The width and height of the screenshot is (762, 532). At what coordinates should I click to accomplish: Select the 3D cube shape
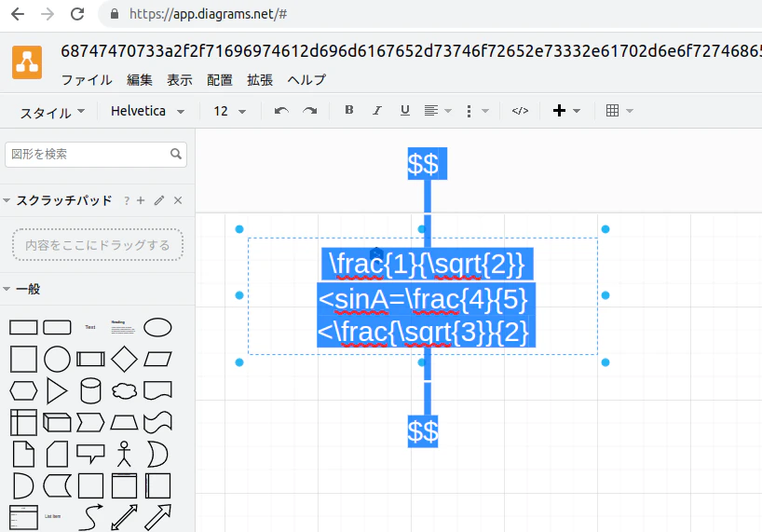57,423
